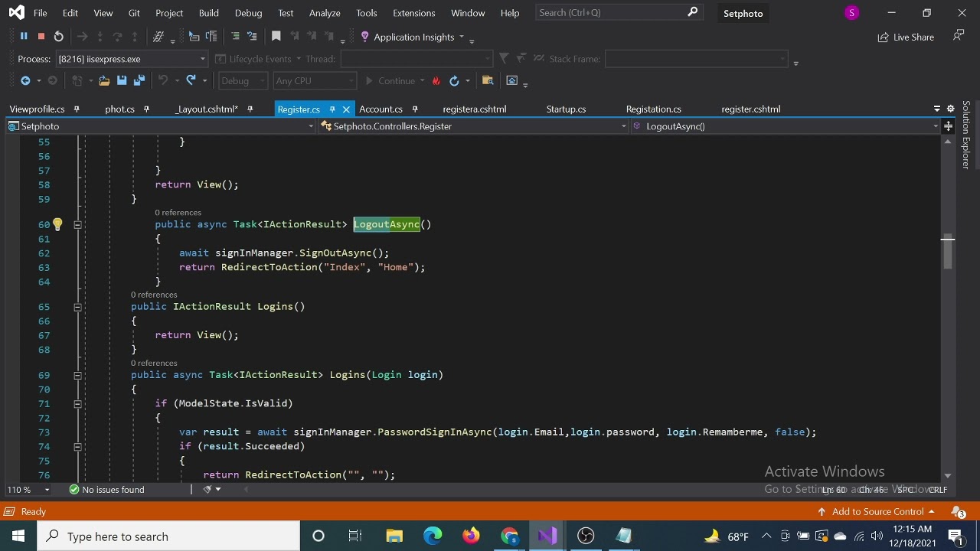Comment out the selected lines
The image size is (980, 551).
(x=235, y=37)
